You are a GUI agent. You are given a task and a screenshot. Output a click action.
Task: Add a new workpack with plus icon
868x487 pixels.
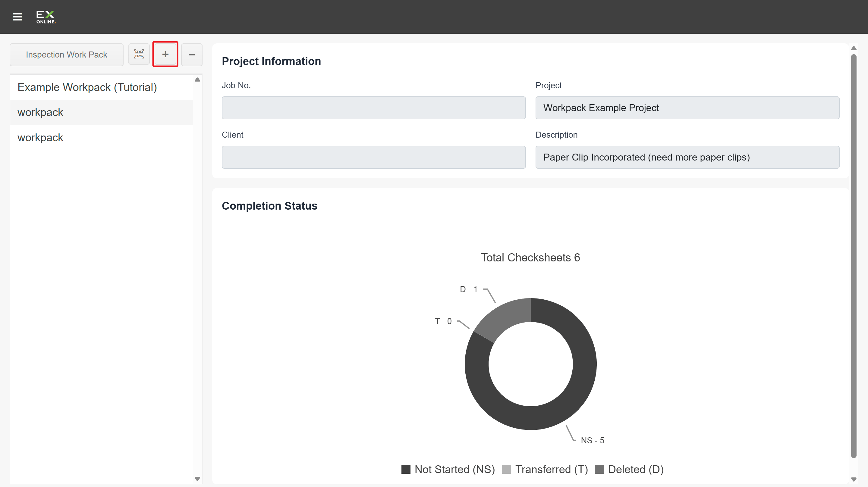click(165, 54)
